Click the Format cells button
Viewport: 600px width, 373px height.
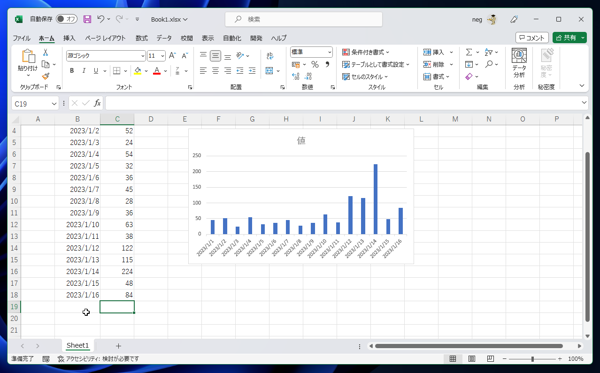tap(436, 77)
